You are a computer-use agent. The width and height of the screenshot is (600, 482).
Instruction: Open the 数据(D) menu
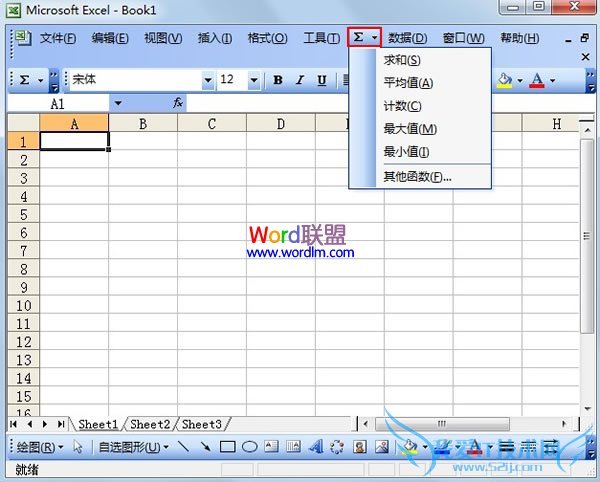pyautogui.click(x=408, y=38)
